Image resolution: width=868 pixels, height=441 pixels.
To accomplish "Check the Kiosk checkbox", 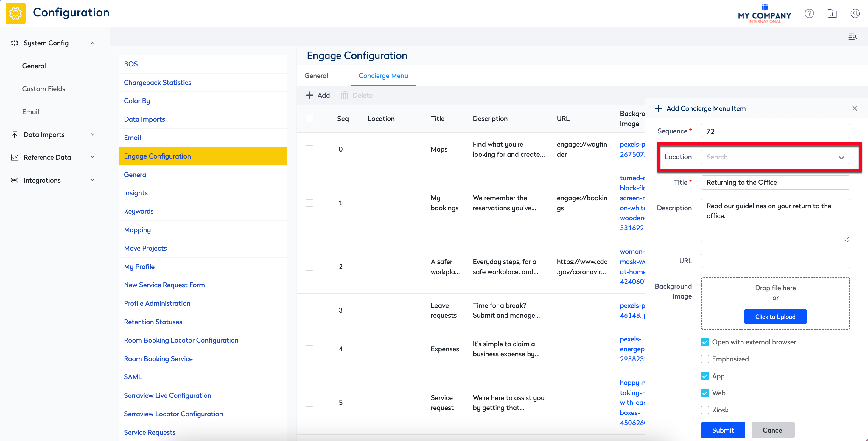I will 705,410.
